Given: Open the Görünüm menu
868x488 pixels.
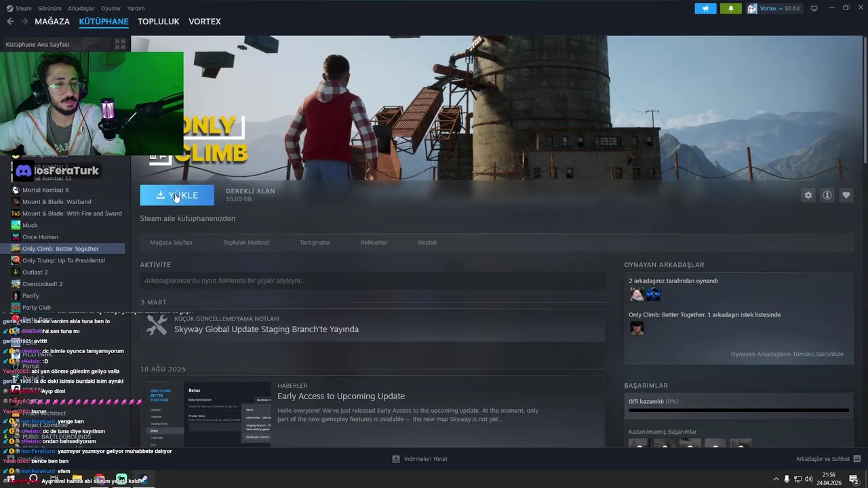Looking at the screenshot, I should (50, 8).
